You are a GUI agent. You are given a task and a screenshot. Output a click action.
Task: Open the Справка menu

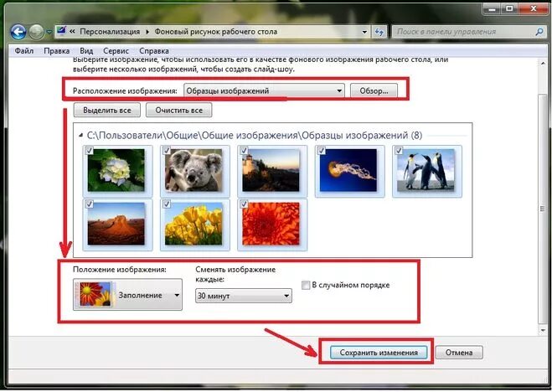point(154,51)
